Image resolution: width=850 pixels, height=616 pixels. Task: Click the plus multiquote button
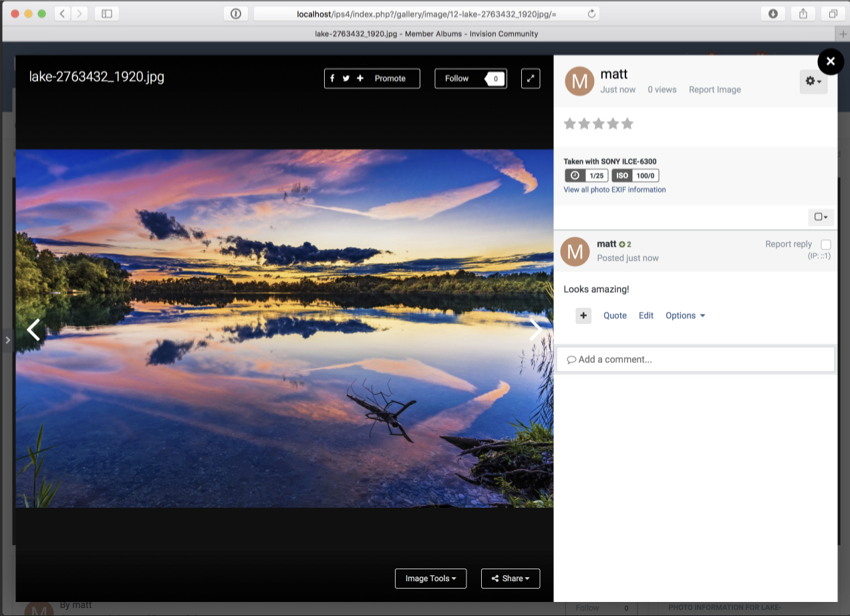(583, 315)
